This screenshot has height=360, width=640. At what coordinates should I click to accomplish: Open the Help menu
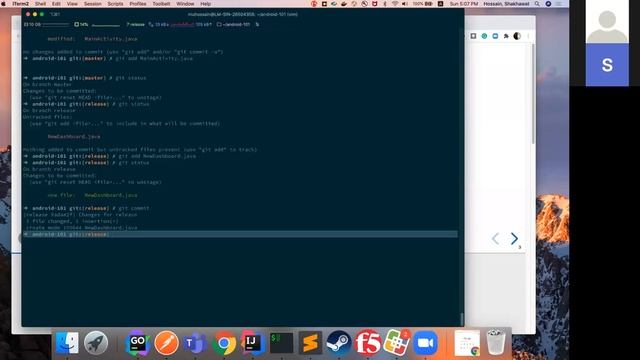point(206,4)
